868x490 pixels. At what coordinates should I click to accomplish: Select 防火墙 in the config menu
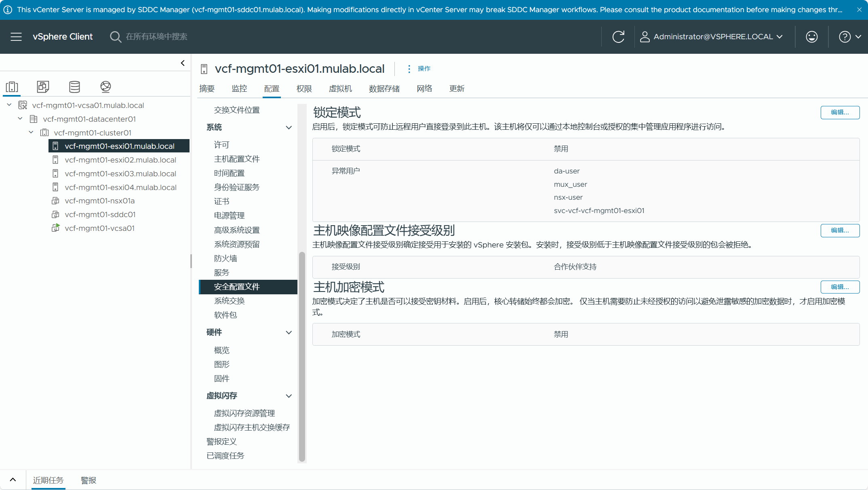point(225,259)
